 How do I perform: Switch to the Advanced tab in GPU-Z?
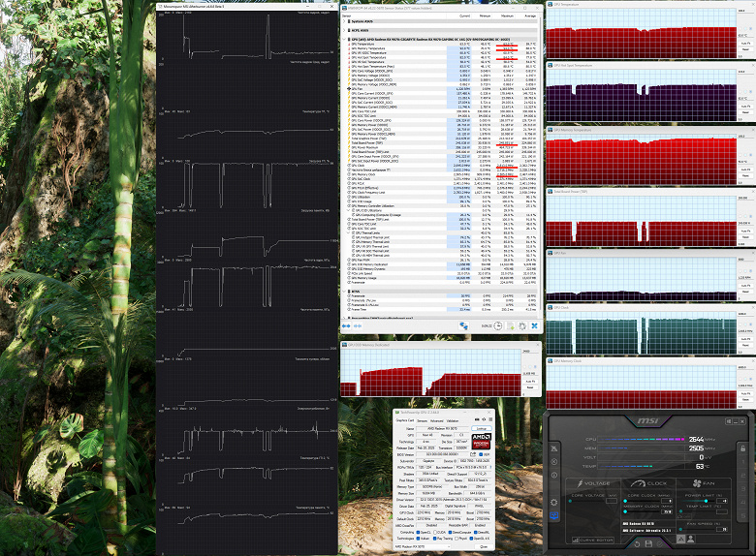point(437,421)
